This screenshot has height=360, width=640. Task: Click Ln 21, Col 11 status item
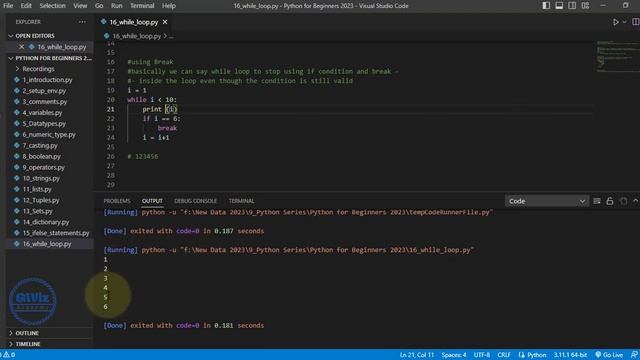416,355
